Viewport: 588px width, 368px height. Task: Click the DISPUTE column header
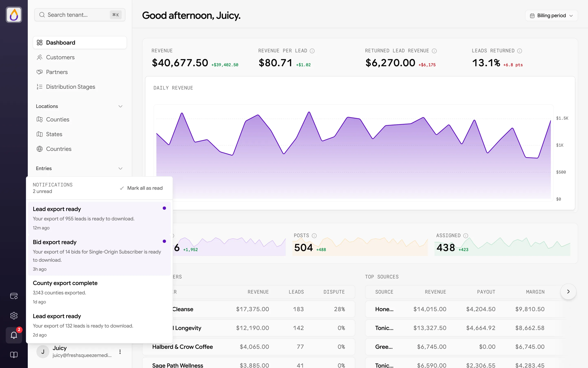(x=334, y=292)
